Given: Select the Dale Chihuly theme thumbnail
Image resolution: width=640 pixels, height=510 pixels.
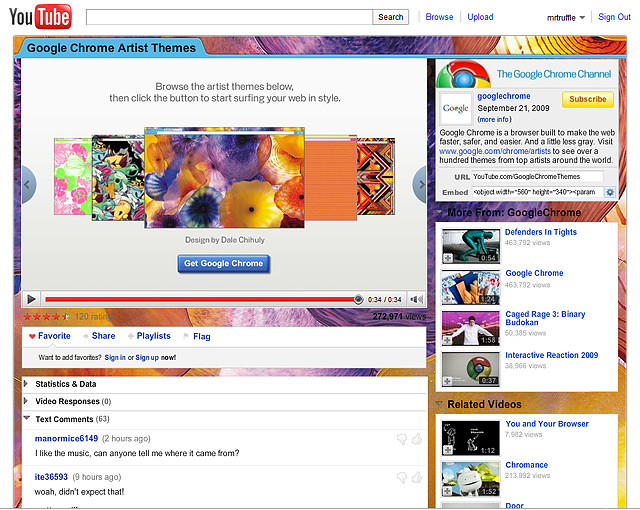Looking at the screenshot, I should tap(224, 178).
